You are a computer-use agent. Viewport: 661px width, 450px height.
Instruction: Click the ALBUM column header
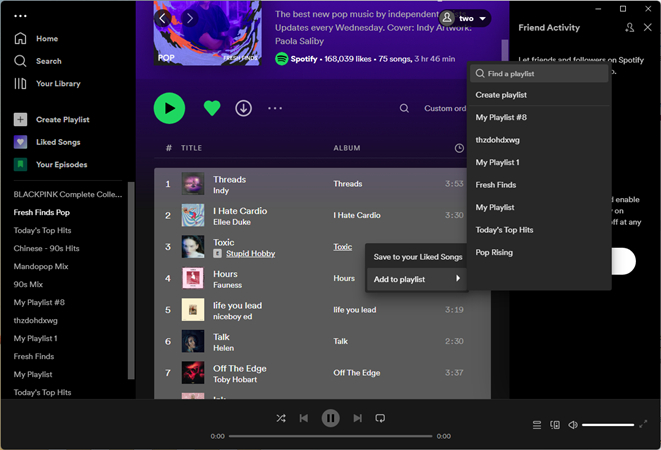click(347, 148)
